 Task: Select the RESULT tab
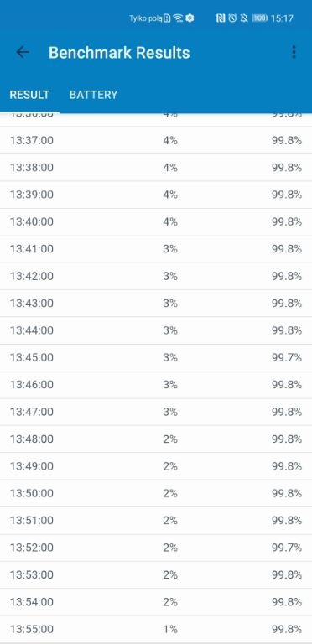29,95
